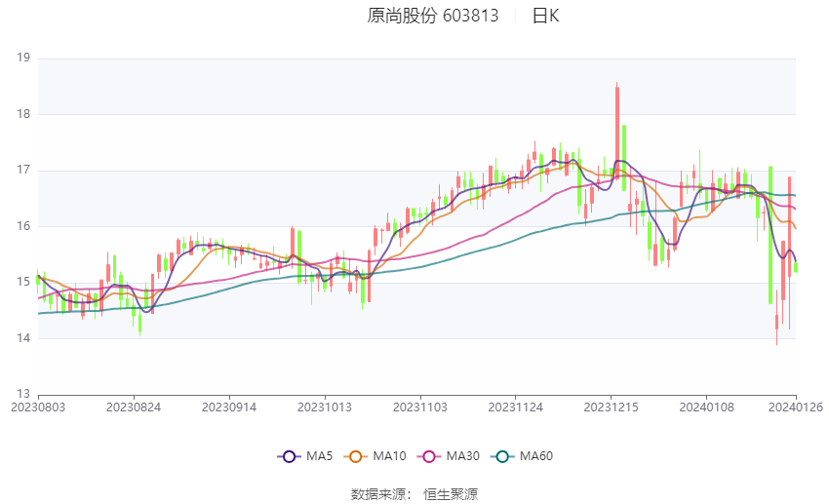Select the 20230914 date axis label

coord(229,407)
